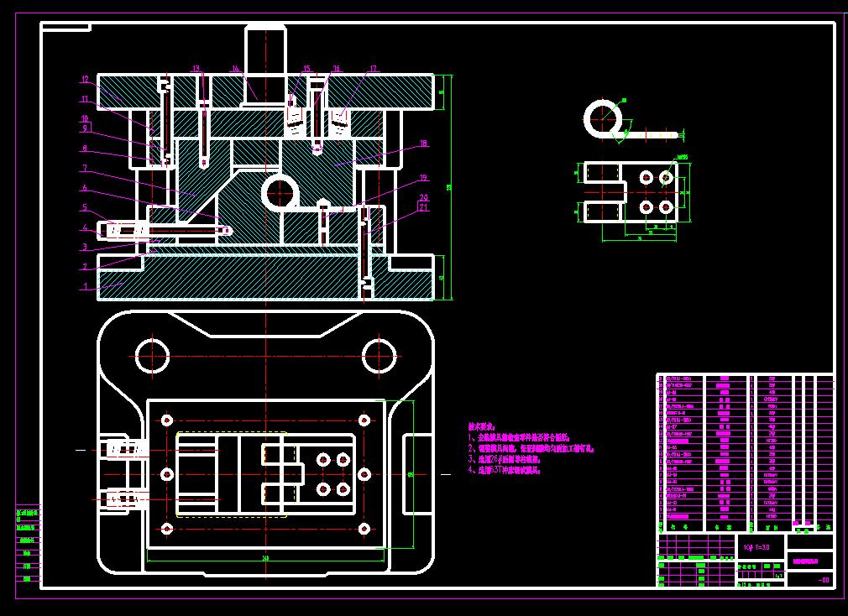The image size is (848, 616).
Task: Select part callout number 14
Action: click(x=235, y=69)
